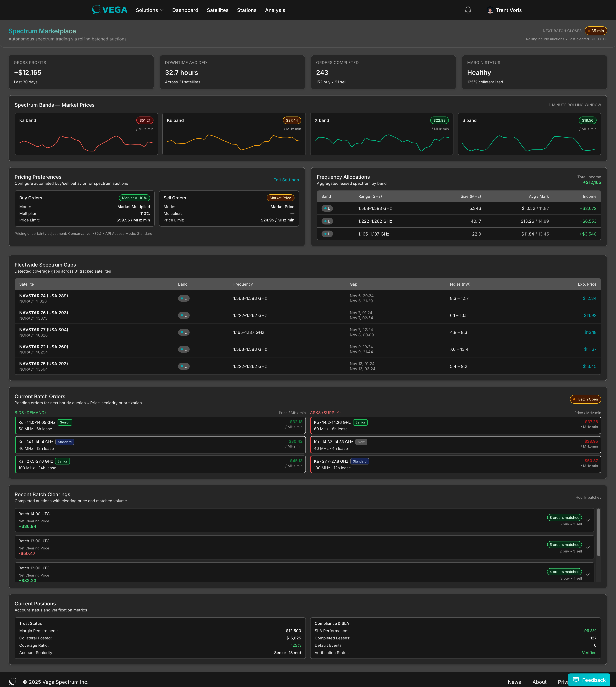Open the Solutions dropdown

[149, 10]
